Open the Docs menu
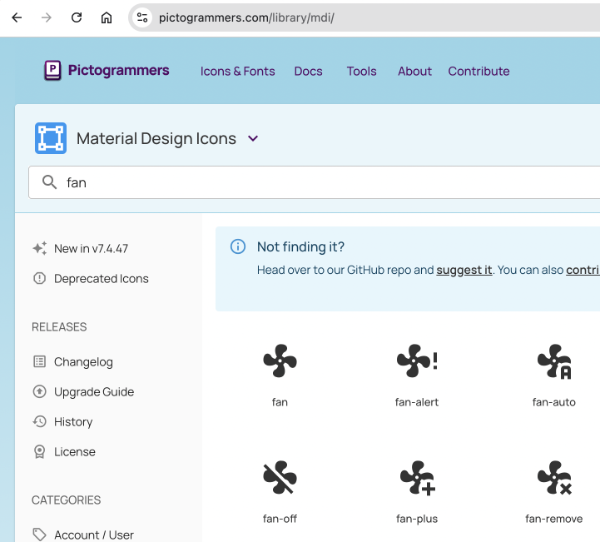This screenshot has height=542, width=600. coord(308,71)
